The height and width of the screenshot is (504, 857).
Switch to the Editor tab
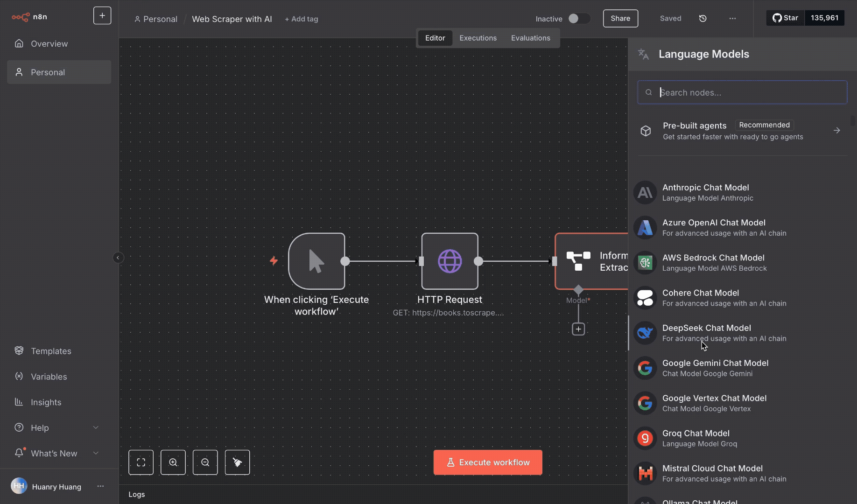435,38
